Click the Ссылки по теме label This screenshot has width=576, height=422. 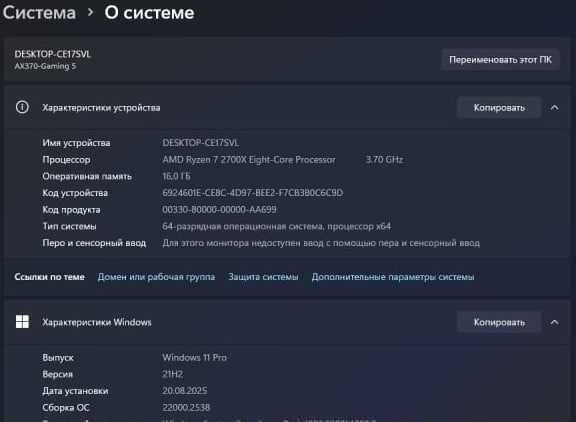[50, 277]
